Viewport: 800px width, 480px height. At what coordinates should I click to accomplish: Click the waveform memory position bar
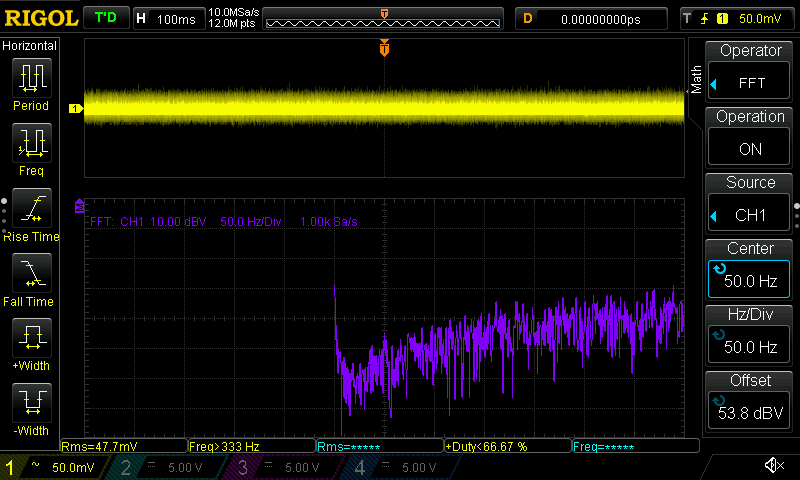(384, 19)
